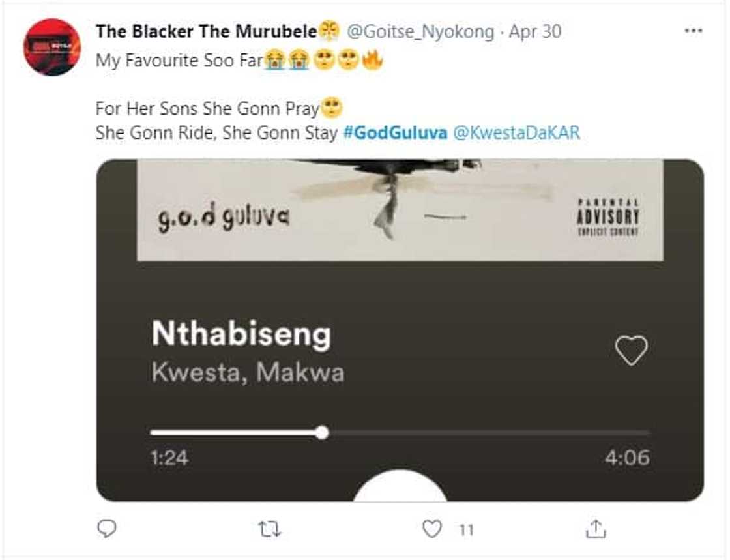Screen dimensions: 730x560
Task: Click the 1:24 elapsed time label
Action: (x=169, y=458)
